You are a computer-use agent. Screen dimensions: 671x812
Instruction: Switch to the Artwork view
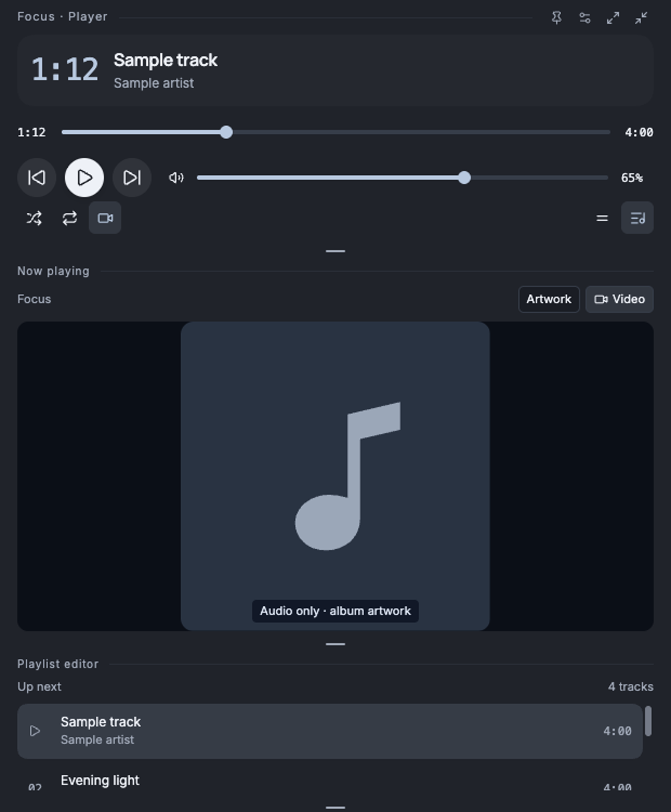point(549,299)
